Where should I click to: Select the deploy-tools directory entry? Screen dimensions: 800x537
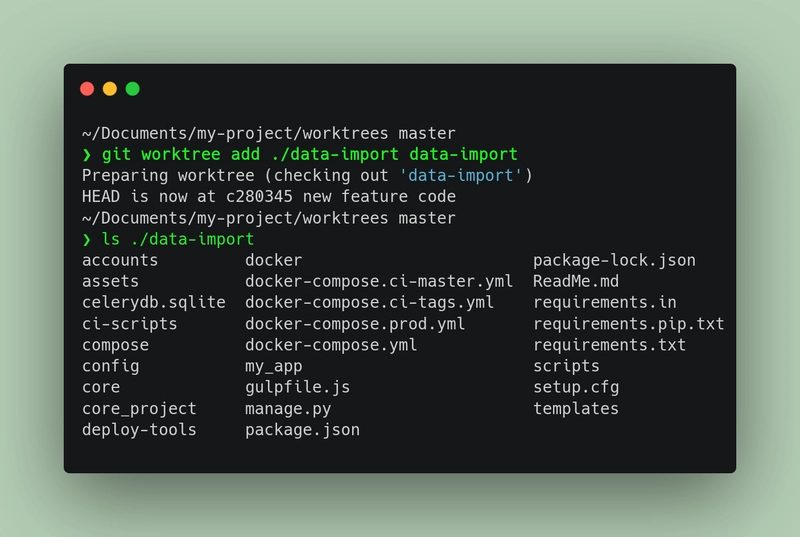139,430
